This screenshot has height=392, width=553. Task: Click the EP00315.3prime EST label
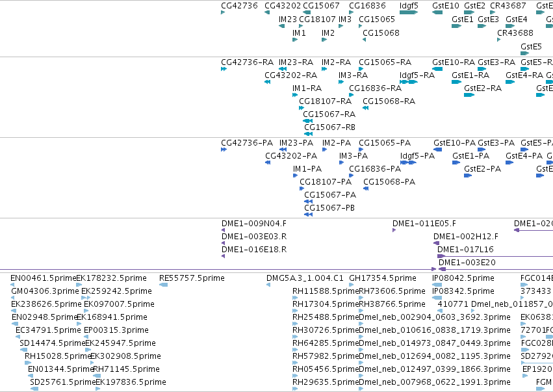point(116,331)
